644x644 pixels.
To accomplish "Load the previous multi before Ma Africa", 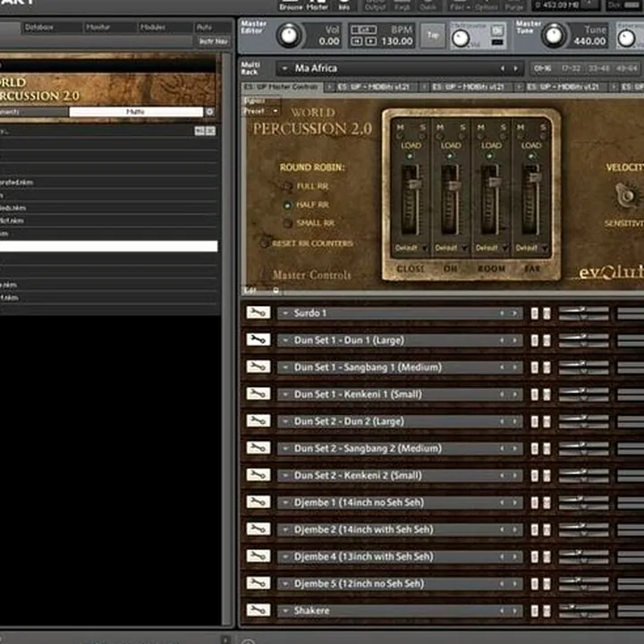I will pos(503,69).
